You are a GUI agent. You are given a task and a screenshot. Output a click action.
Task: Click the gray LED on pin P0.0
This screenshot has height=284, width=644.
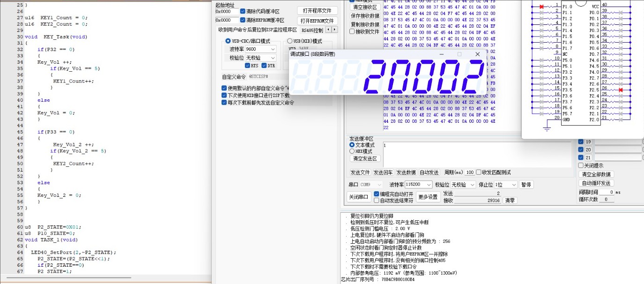pos(621,13)
